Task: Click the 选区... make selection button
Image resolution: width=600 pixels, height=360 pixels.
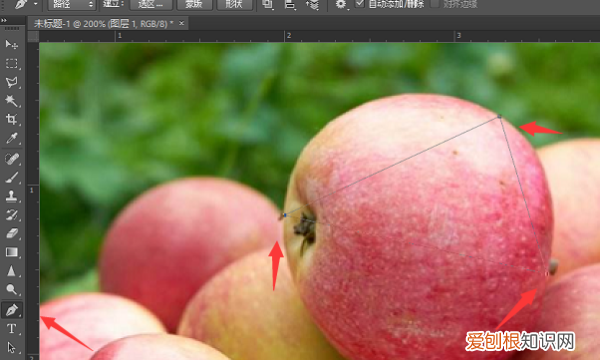Action: [151, 5]
